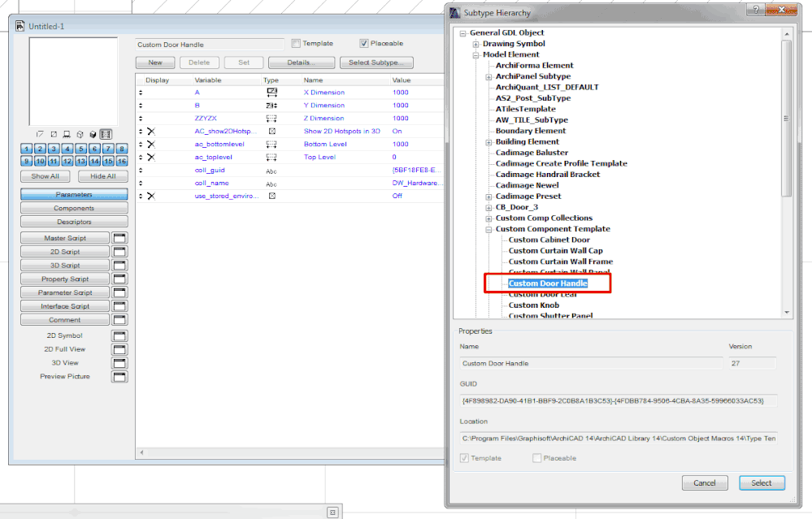This screenshot has height=519, width=812.
Task: Toggle story button 5
Action: coord(80,149)
